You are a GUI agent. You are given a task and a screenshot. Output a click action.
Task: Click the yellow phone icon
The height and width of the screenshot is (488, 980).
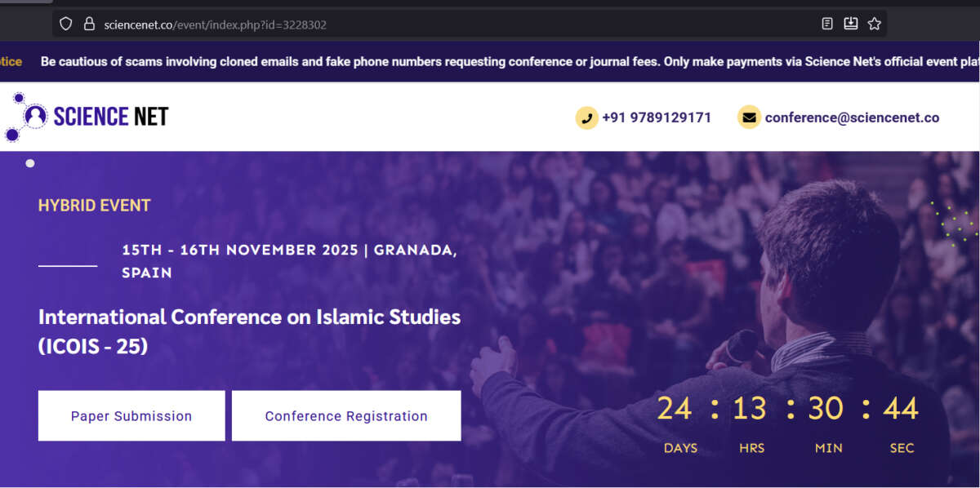click(586, 118)
